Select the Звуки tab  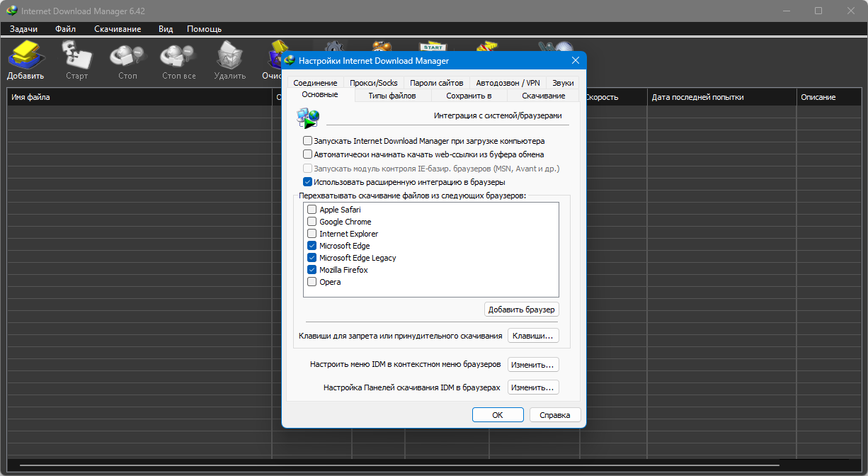(x=563, y=83)
